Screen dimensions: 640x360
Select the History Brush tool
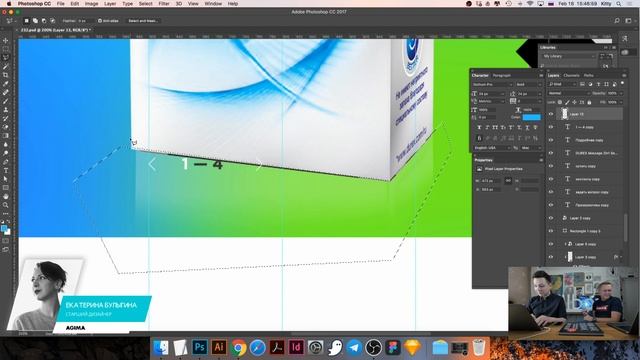pyautogui.click(x=6, y=118)
